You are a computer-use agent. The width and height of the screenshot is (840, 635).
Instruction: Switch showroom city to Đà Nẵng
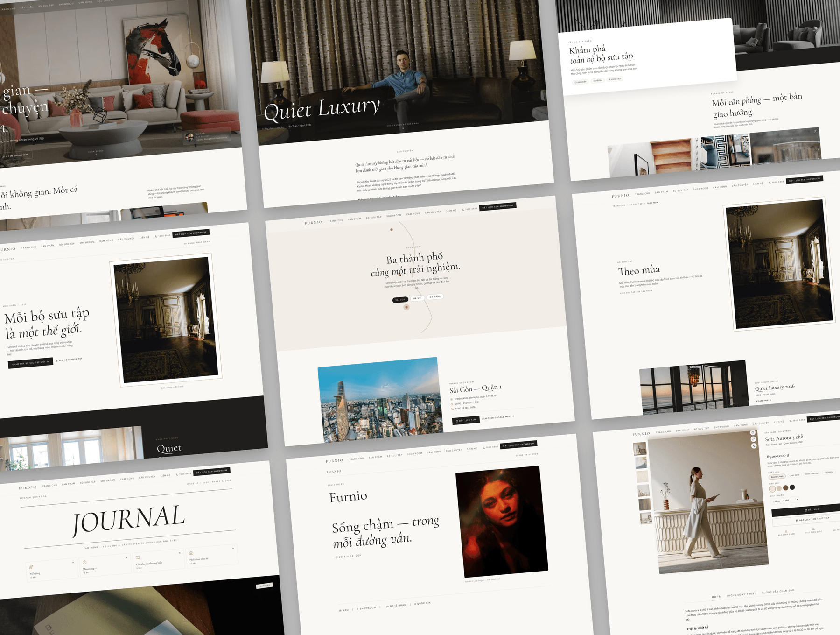pos(435,296)
